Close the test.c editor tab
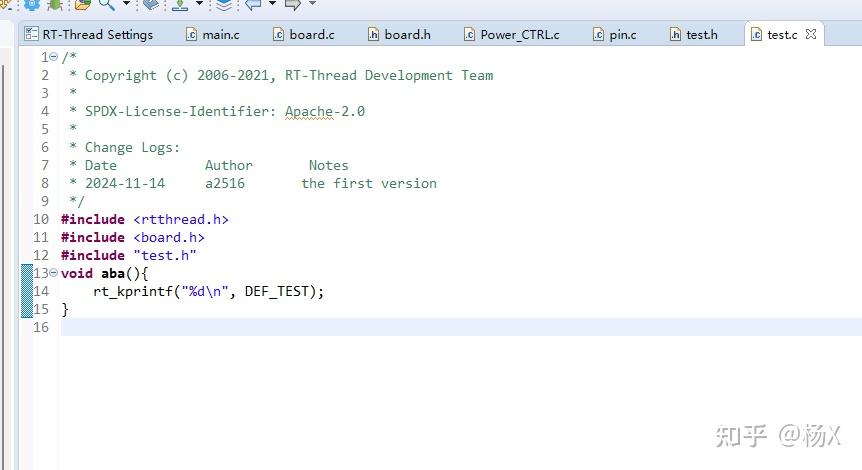 pyautogui.click(x=811, y=34)
